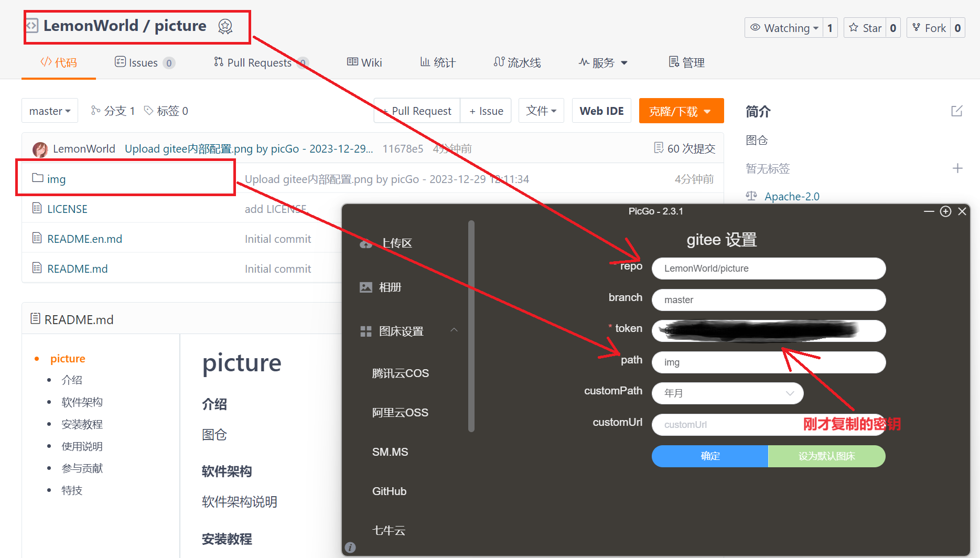Open the Web IDE button

[x=601, y=111]
